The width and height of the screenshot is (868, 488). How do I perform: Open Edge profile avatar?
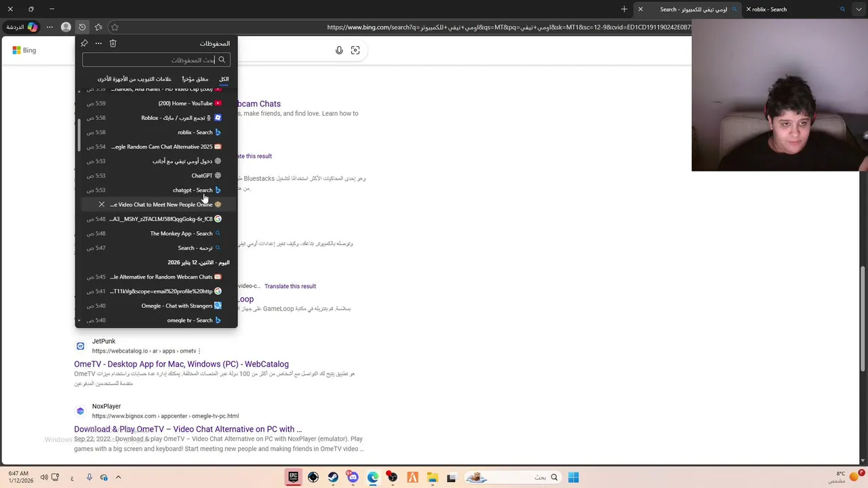tap(66, 27)
